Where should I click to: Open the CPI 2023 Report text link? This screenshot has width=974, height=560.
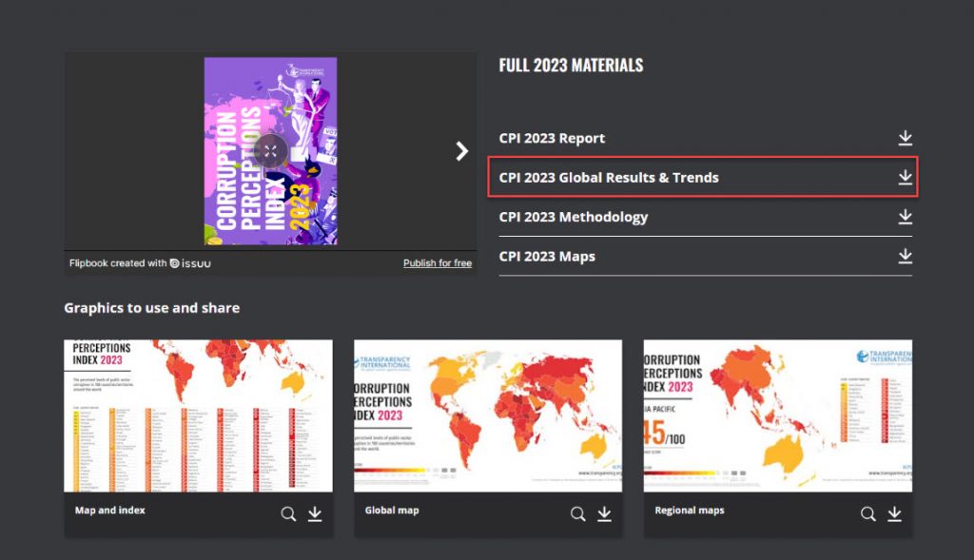point(552,139)
